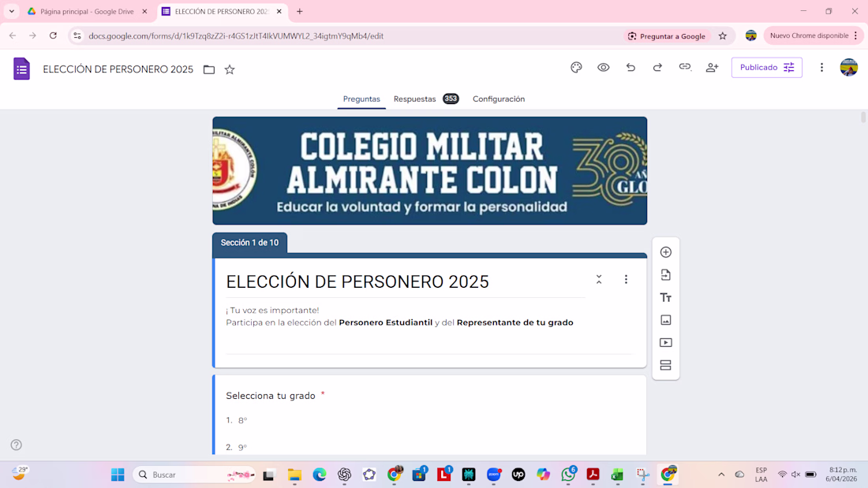Image resolution: width=868 pixels, height=488 pixels.
Task: Click the 8° grade option
Action: click(242, 420)
